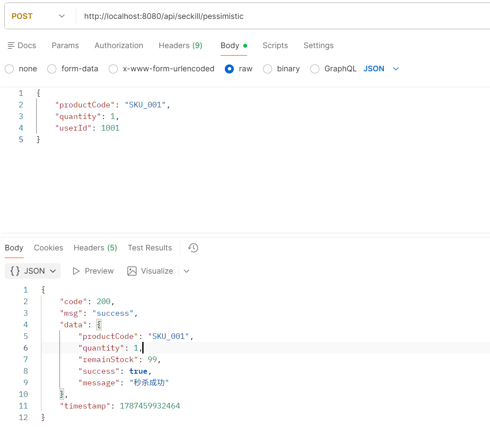Open the Test Results tab
Viewport: 490px width, 448px height.
click(x=150, y=248)
